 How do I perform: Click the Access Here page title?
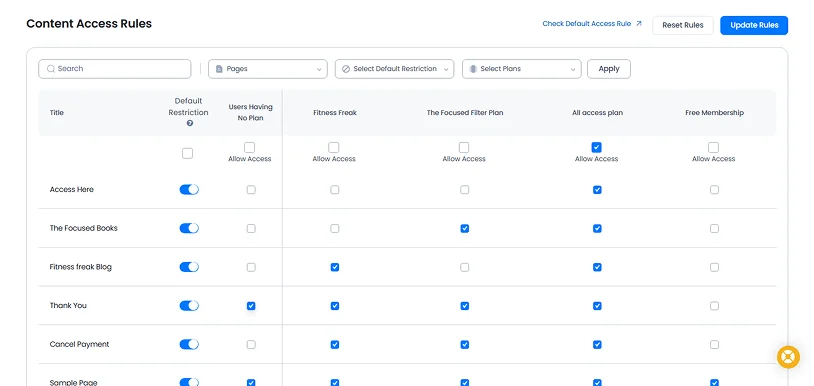(x=72, y=189)
